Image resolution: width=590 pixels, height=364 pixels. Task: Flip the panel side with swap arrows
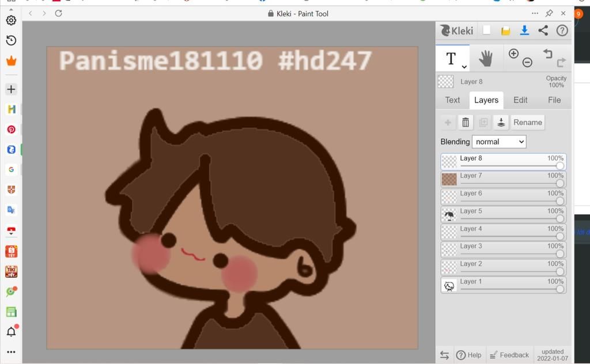(444, 355)
